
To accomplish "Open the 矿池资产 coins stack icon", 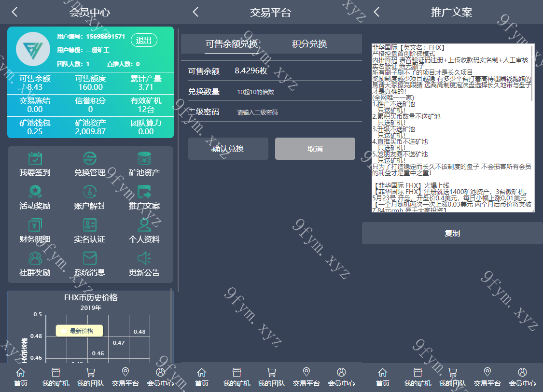I will click(x=144, y=159).
